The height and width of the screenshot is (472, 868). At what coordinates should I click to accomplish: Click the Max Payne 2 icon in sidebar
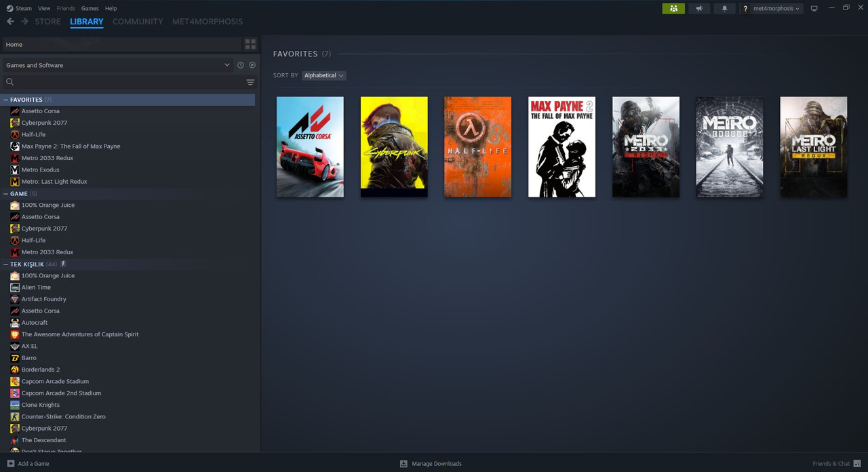pos(15,146)
